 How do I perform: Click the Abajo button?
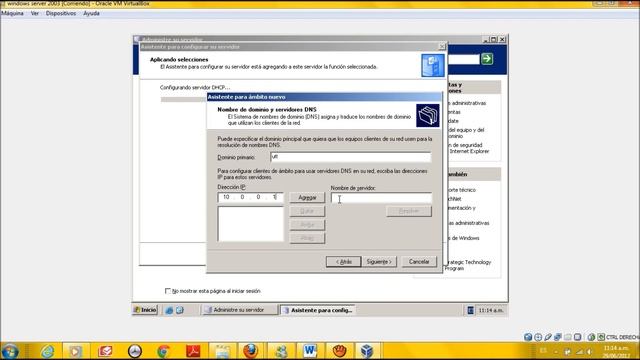click(x=307, y=238)
